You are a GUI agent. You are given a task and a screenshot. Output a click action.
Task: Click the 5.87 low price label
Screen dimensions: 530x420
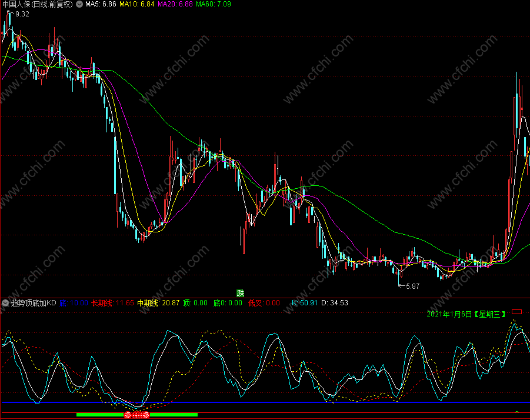coord(412,286)
